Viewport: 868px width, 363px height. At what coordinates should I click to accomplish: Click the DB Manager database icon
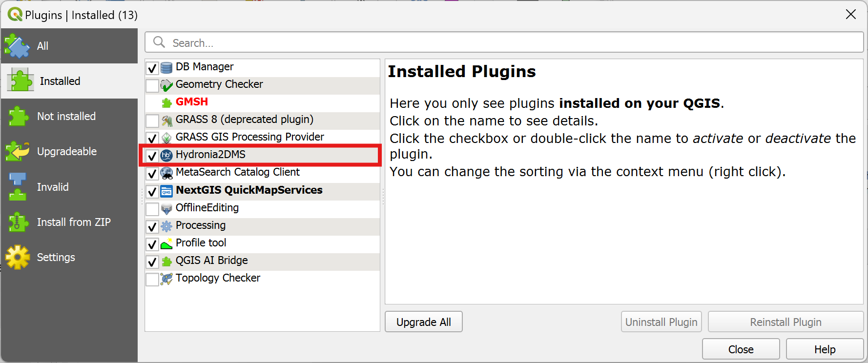click(x=166, y=67)
